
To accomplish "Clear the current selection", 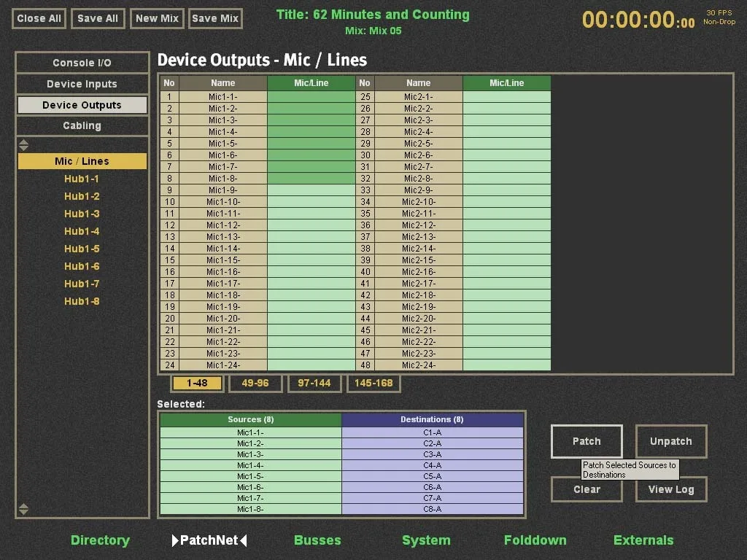I will tap(587, 489).
